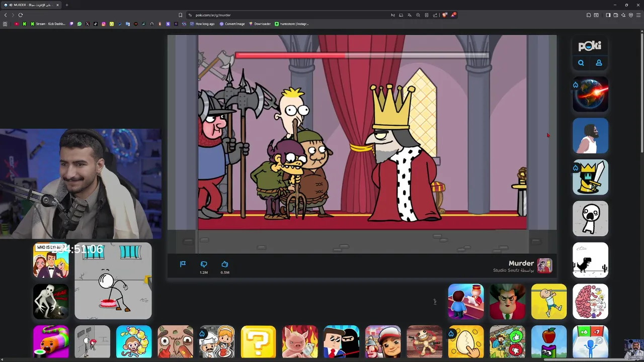Click the Murder game icon beside title

click(544, 265)
